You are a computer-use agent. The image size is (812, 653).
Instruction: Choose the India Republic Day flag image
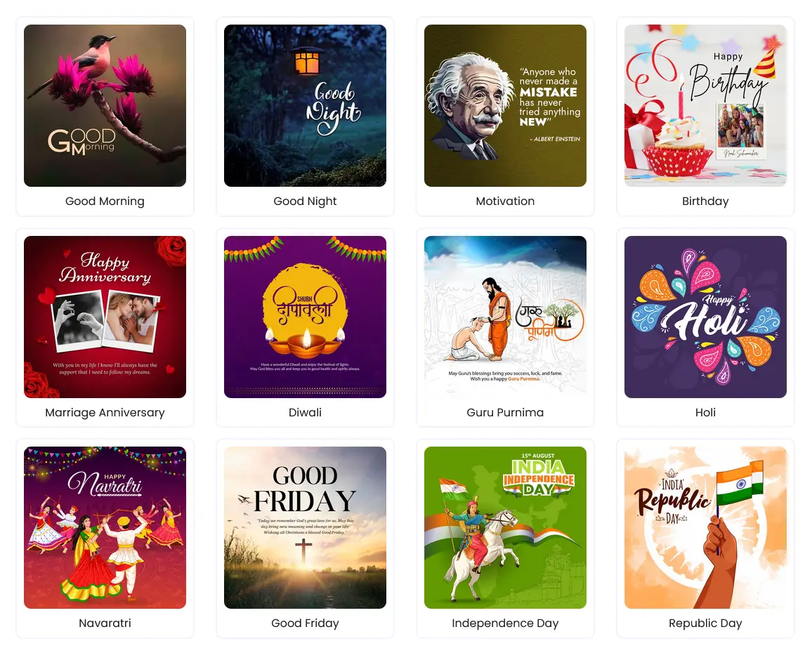click(x=705, y=528)
